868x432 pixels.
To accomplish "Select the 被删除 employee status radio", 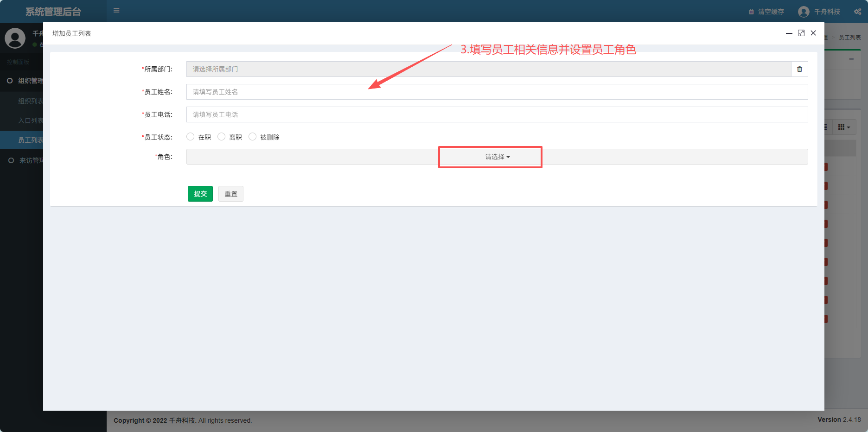I will click(x=252, y=137).
